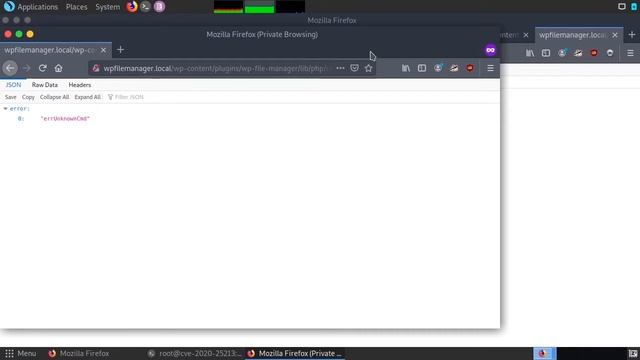Viewport: 640px width, 360px height.
Task: Add new tab in background Firefox window
Action: click(632, 35)
